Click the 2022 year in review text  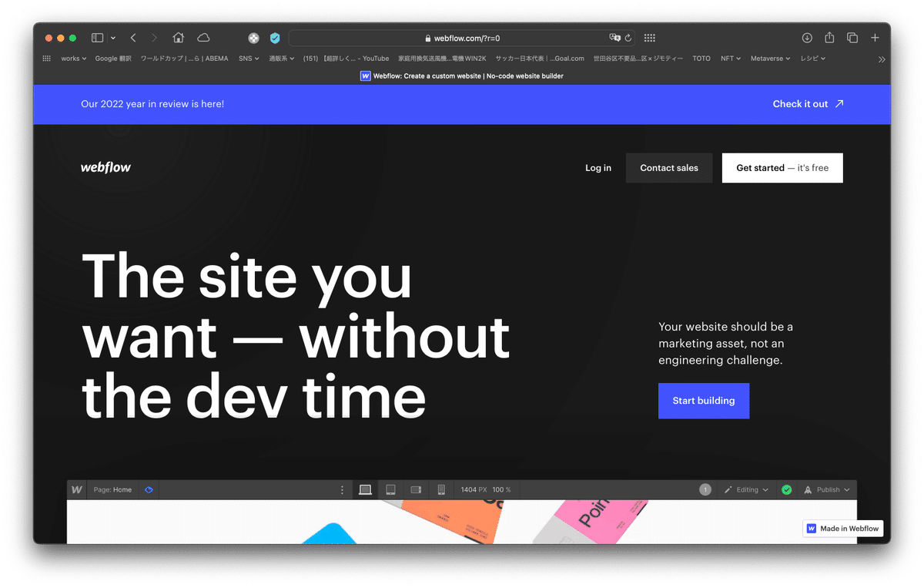pyautogui.click(x=152, y=103)
